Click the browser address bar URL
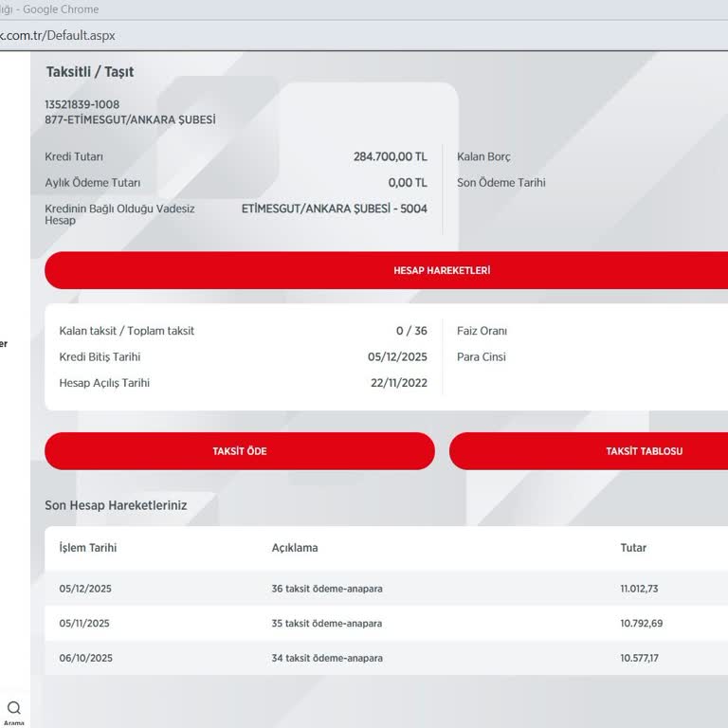The width and height of the screenshot is (728, 728). [x=57, y=35]
